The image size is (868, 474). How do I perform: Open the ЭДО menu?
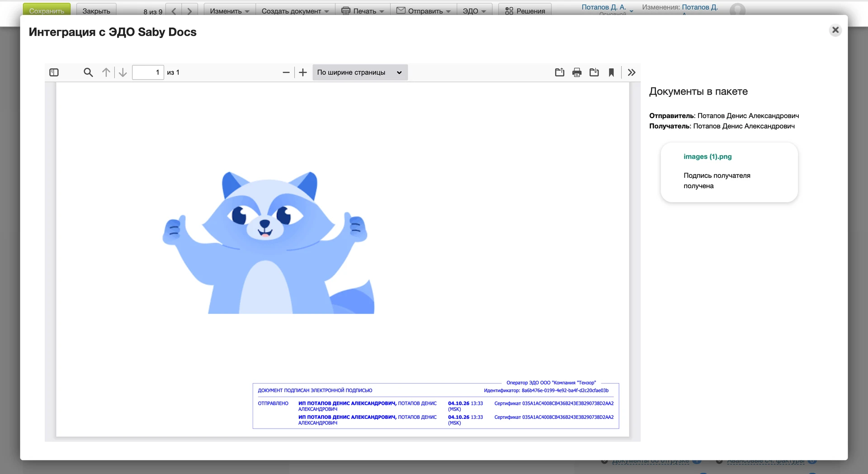(474, 11)
